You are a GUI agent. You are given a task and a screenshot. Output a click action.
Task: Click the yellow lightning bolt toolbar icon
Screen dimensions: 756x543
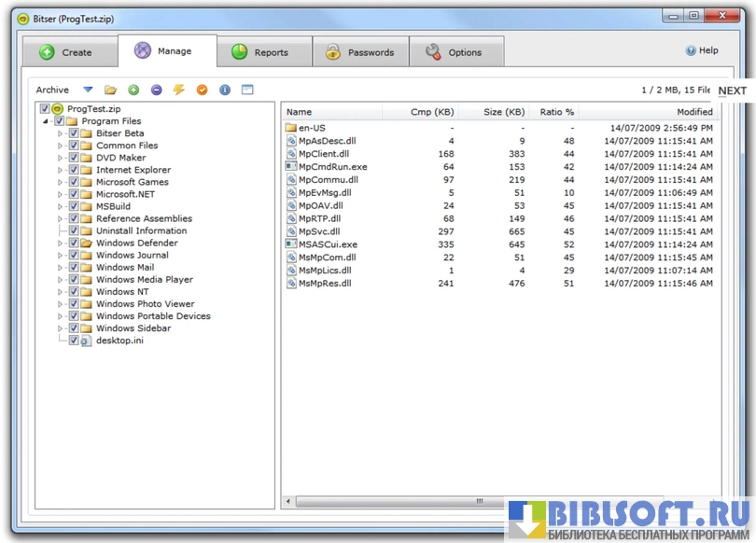click(x=178, y=90)
